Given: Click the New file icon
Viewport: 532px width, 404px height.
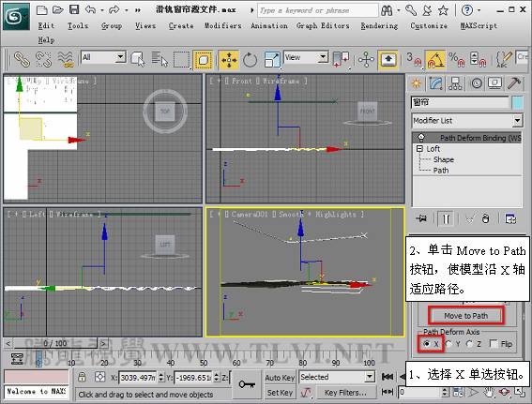Looking at the screenshot, I should pos(41,10).
